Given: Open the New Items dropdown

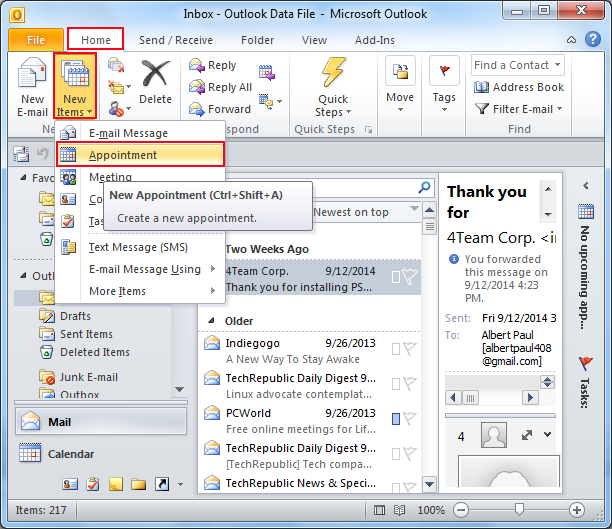Looking at the screenshot, I should [75, 87].
